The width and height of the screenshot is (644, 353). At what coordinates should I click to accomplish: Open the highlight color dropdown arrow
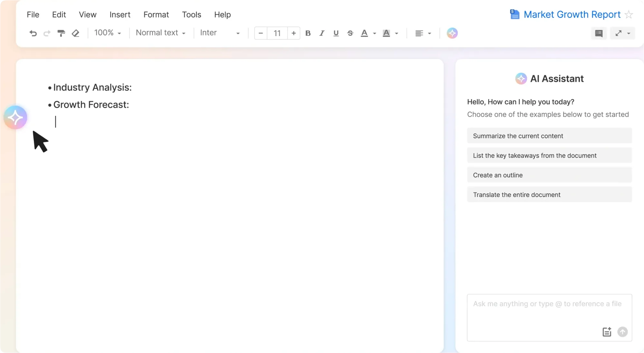tap(396, 33)
